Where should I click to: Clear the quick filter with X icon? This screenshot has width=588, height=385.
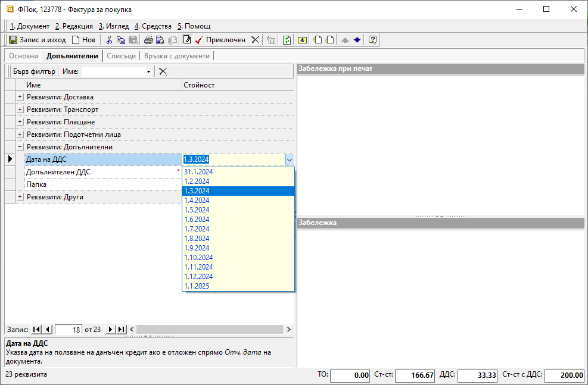[163, 71]
